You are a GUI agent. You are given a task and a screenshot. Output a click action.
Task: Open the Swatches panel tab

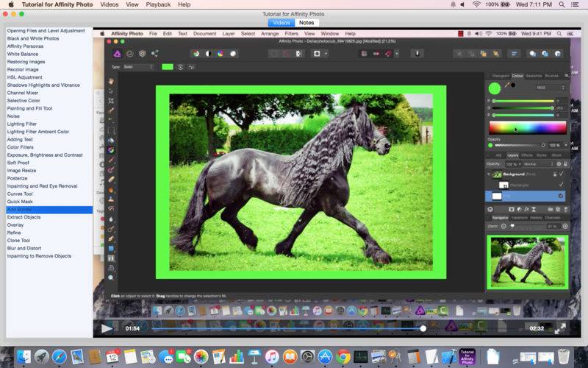[x=534, y=76]
